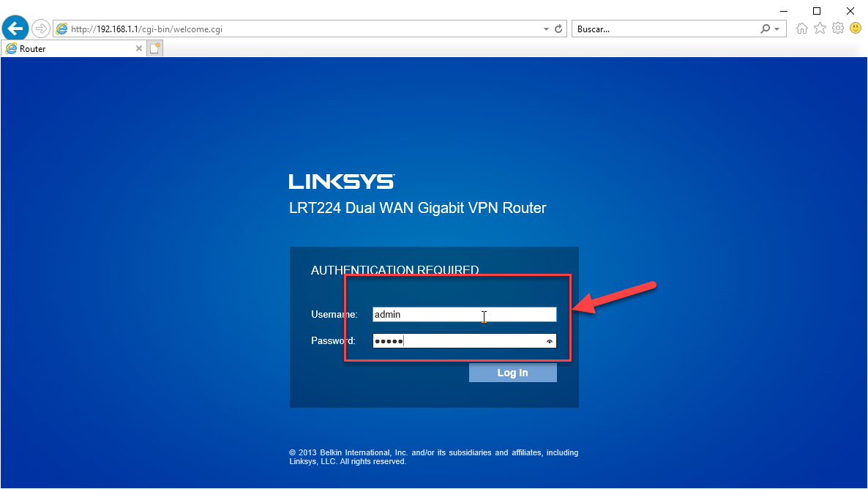The width and height of the screenshot is (868, 489).
Task: Select the Router tab
Action: 66,49
